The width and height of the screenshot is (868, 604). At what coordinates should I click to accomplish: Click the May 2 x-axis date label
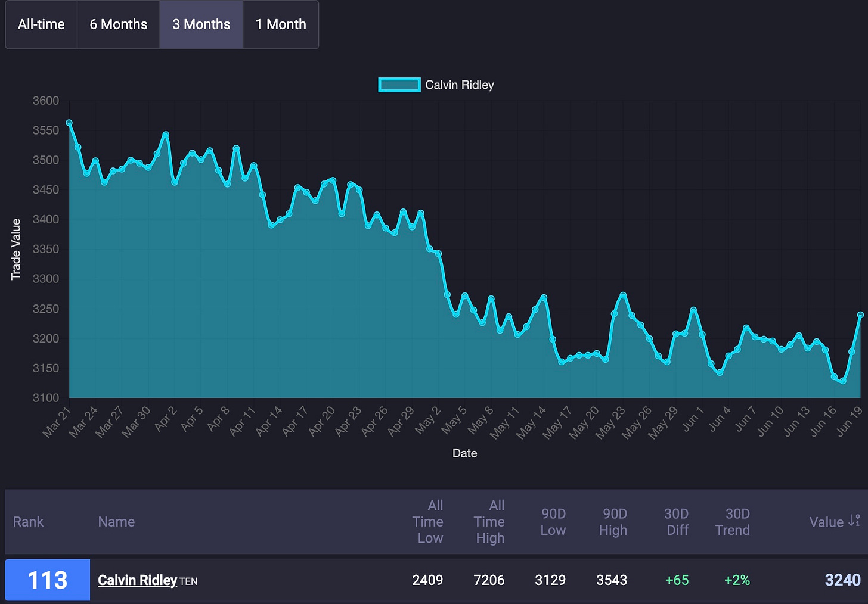[428, 419]
